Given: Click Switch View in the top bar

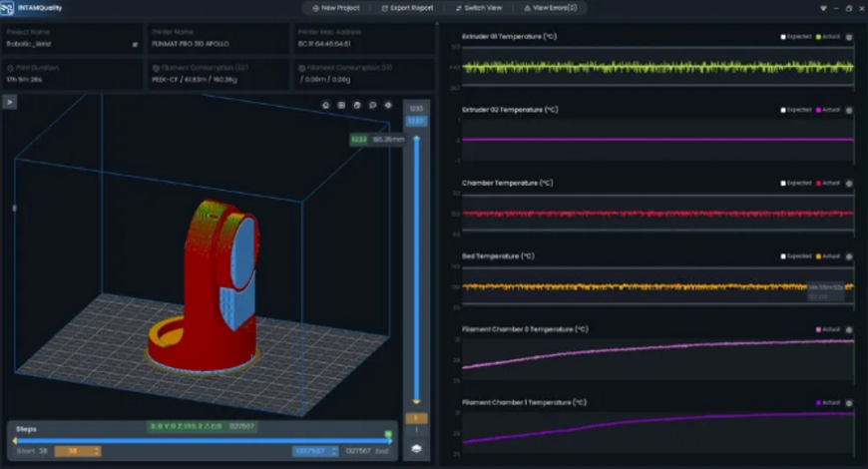Looking at the screenshot, I should click(479, 8).
